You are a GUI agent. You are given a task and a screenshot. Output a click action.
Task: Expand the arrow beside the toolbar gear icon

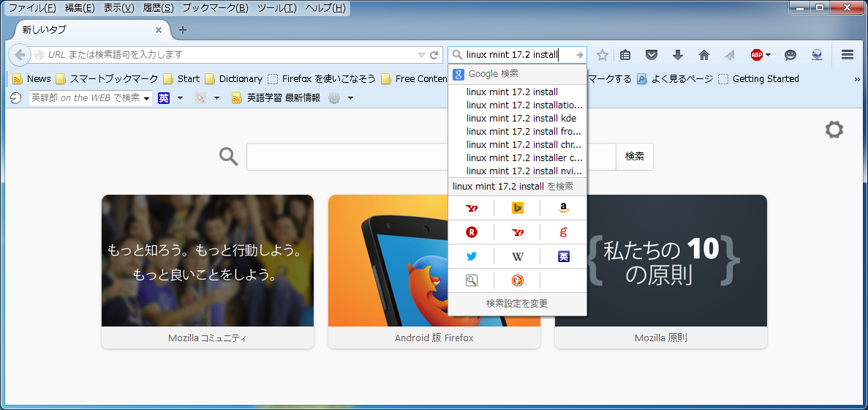[x=350, y=98]
